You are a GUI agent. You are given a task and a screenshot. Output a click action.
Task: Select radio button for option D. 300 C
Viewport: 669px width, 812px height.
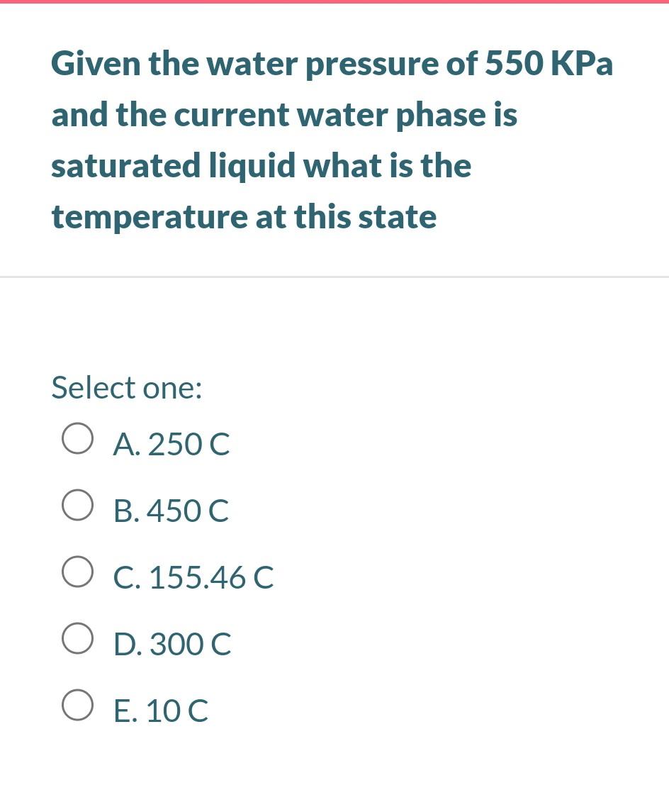(77, 637)
